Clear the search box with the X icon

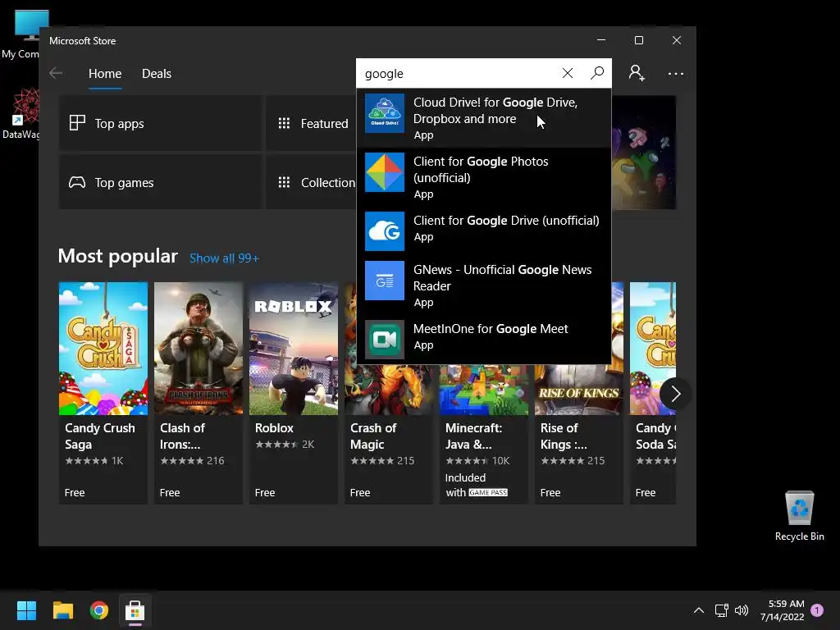(x=568, y=73)
